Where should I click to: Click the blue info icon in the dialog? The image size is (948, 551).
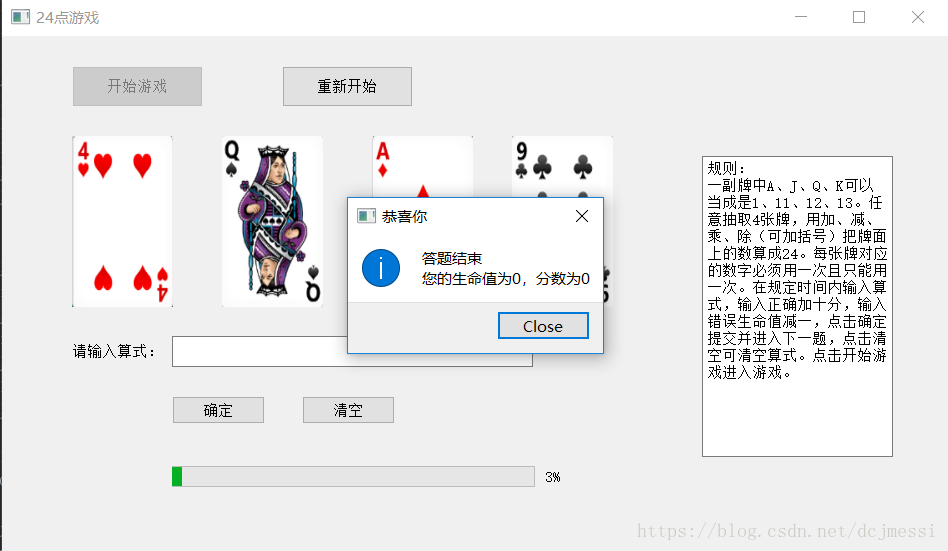click(381, 268)
